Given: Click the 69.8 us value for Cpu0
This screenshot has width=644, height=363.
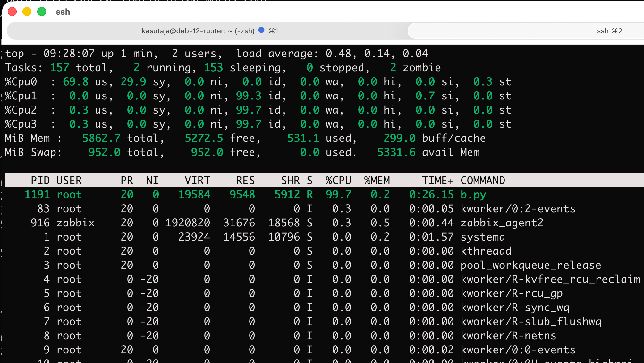Looking at the screenshot, I should [x=75, y=82].
